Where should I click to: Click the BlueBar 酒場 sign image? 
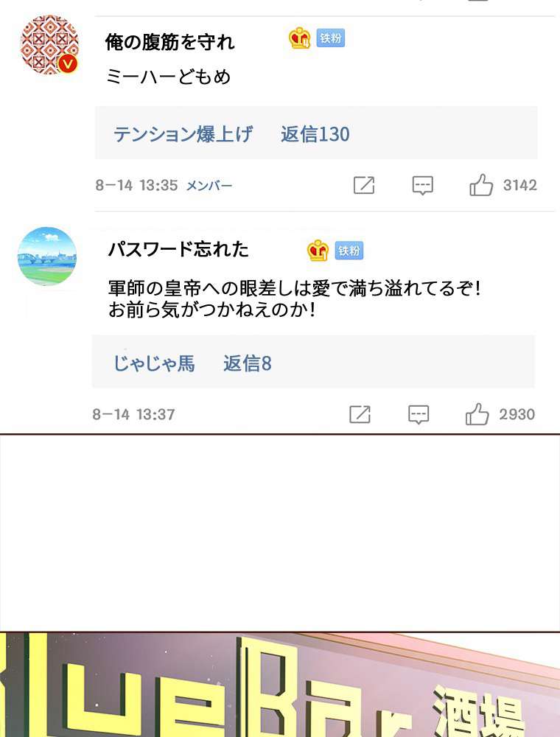point(280,685)
